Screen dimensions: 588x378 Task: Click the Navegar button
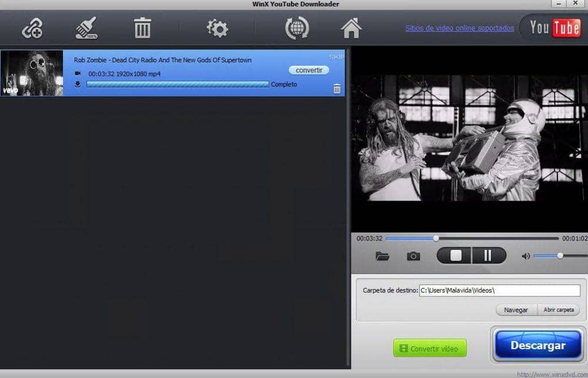click(516, 310)
